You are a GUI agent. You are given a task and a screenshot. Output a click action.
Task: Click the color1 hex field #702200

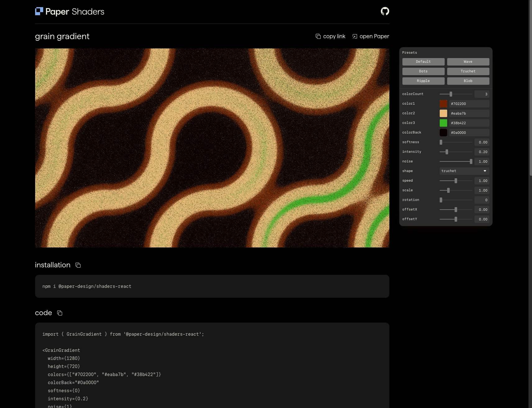click(x=469, y=104)
